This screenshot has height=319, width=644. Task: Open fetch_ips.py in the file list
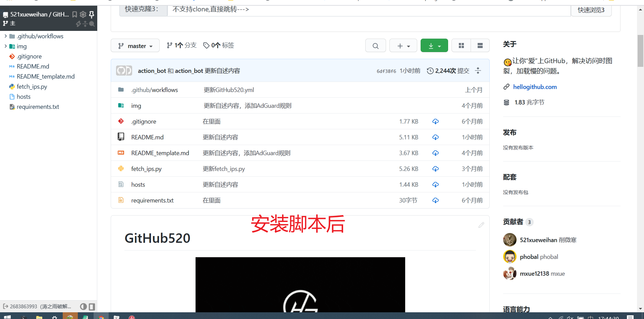[x=146, y=169]
